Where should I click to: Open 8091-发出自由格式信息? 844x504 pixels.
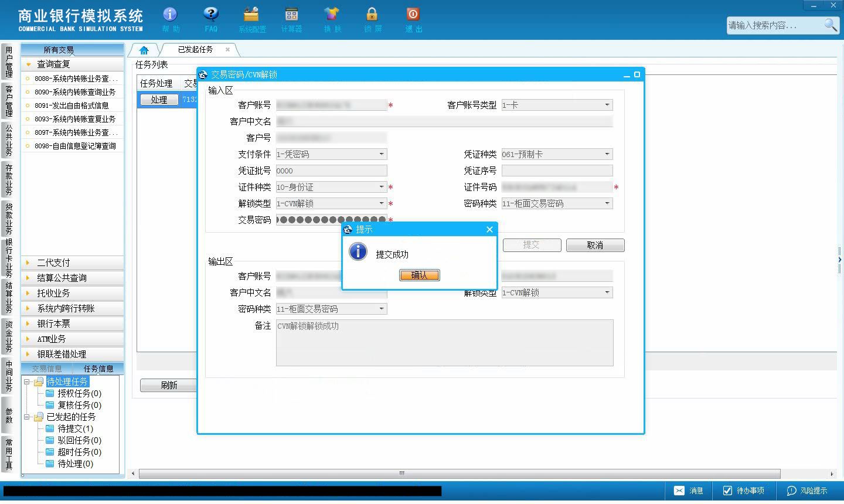tap(73, 105)
